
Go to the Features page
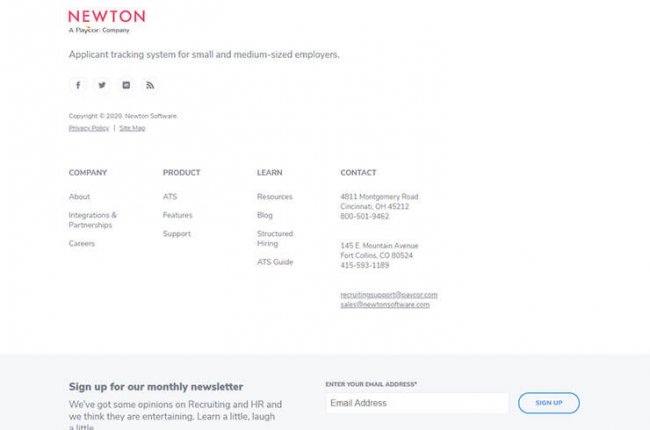[x=177, y=215]
